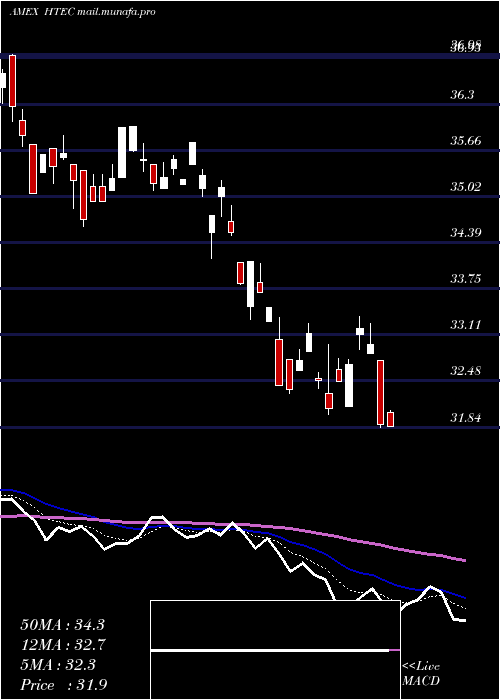This screenshot has height=700, width=500.
Task: Click the 33.75 price axis label
Action: tap(466, 279)
